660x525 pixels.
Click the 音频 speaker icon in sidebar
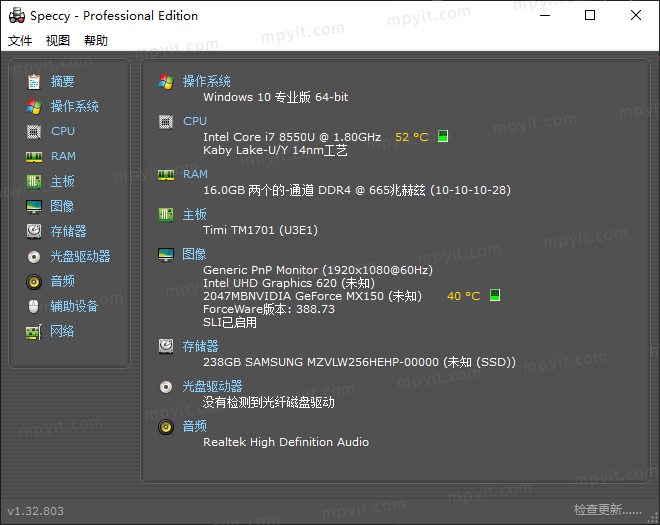[x=34, y=282]
